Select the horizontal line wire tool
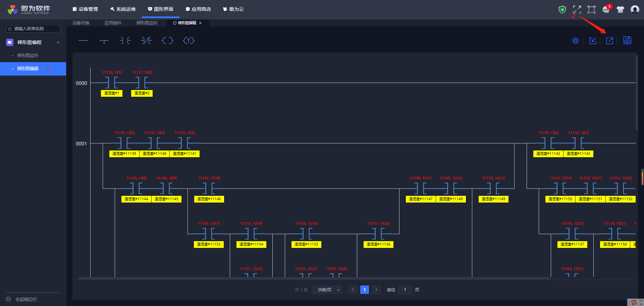This screenshot has height=306, width=644. point(83,41)
